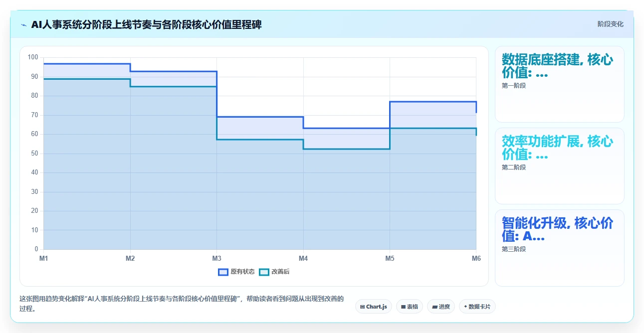The image size is (644, 333).
Task: Click the chart title AI人事系统分阶段上线节奏
Action: point(146,24)
